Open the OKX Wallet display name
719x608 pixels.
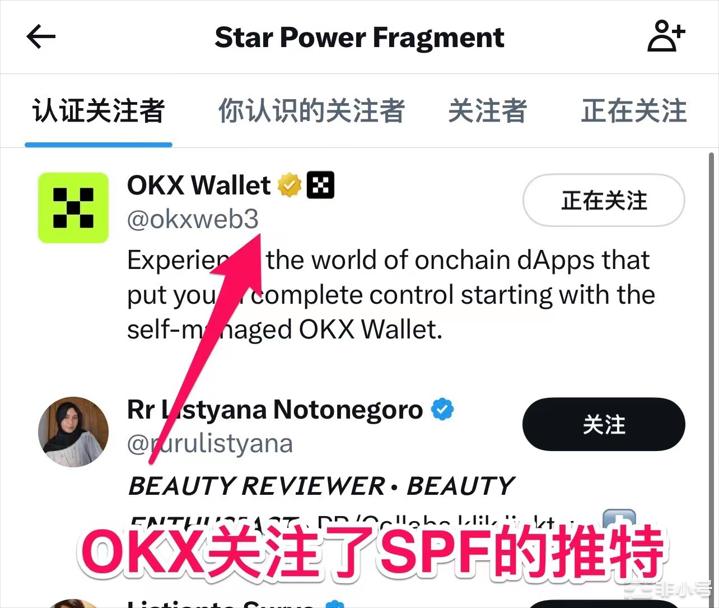(199, 185)
